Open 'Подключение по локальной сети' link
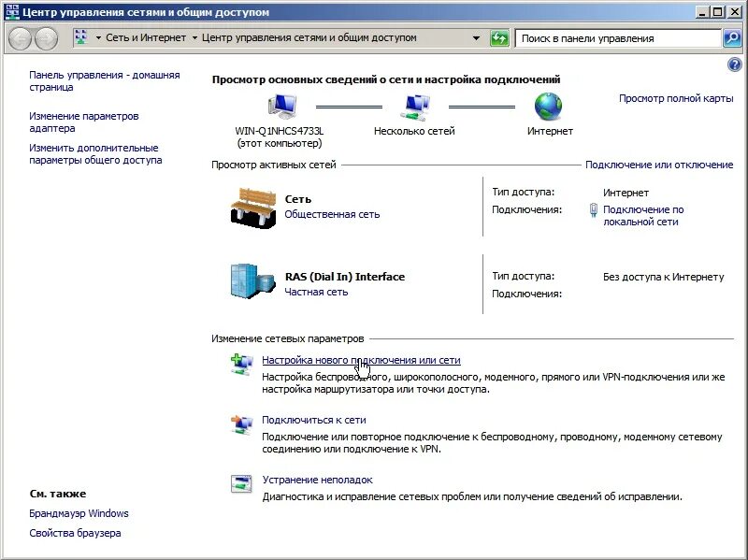Viewport: 748px width, 560px height. click(x=643, y=216)
